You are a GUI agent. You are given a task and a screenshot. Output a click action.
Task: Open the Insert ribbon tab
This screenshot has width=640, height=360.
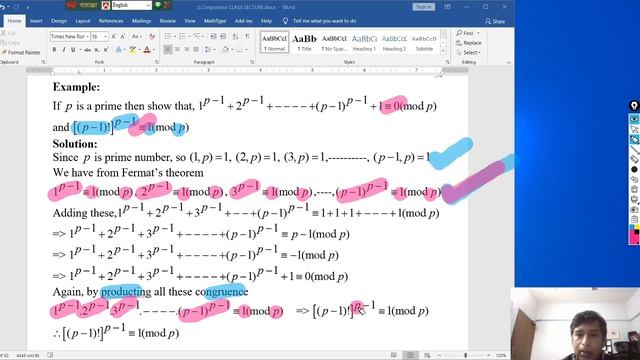click(36, 21)
